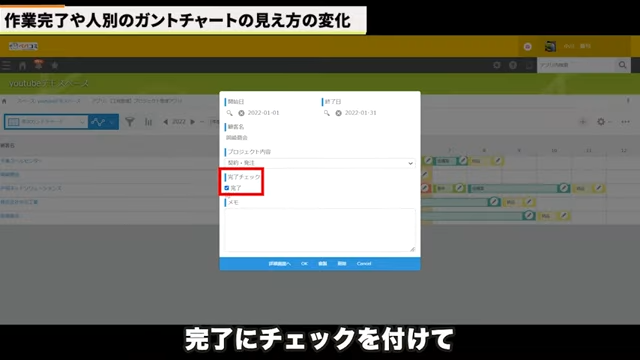
Task: Go to previous year arrow before 2022
Action: click(x=166, y=122)
